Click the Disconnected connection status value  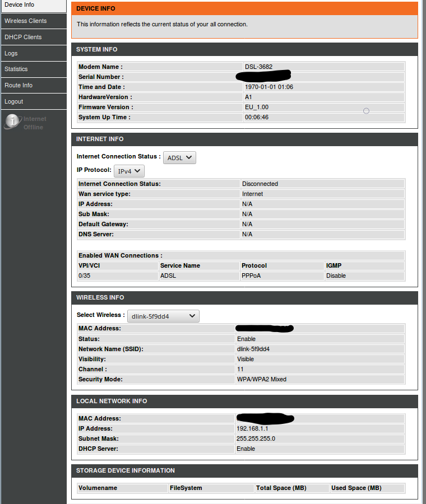pyautogui.click(x=260, y=184)
